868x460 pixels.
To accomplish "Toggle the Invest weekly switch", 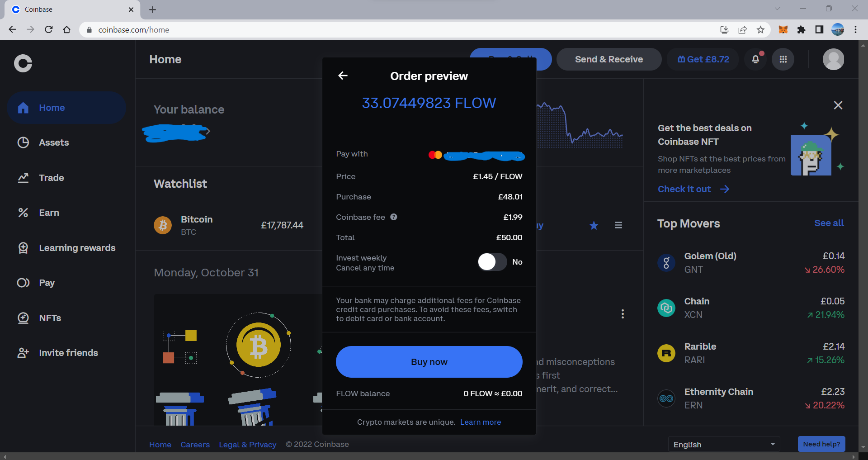I will point(492,262).
